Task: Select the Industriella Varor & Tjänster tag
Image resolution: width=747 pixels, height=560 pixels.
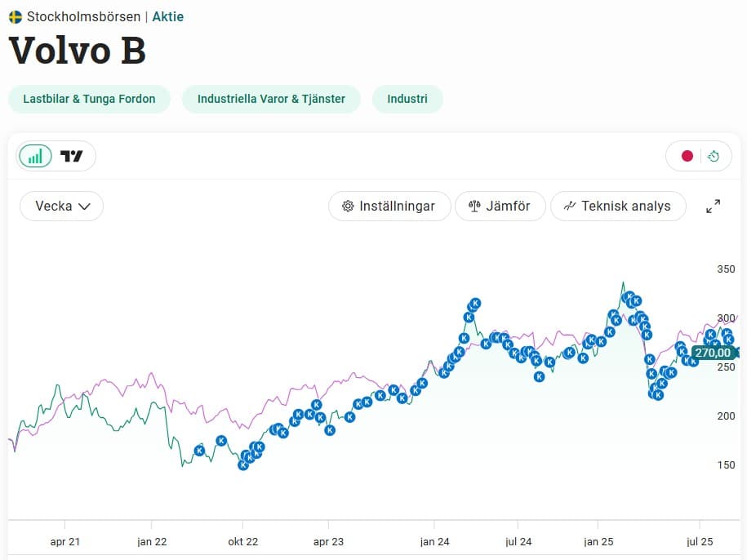Action: click(271, 99)
